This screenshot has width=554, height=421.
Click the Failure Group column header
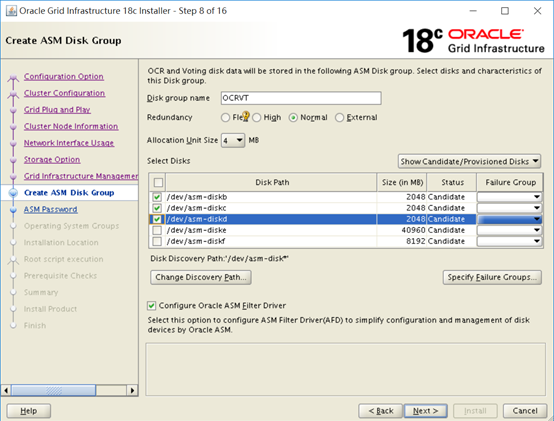click(x=510, y=183)
